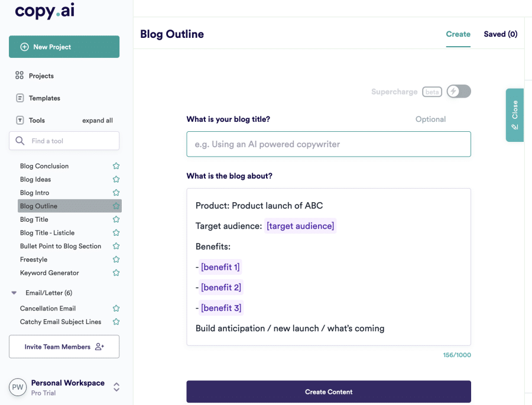
Task: Enable the Supercharge toggle
Action: (459, 91)
